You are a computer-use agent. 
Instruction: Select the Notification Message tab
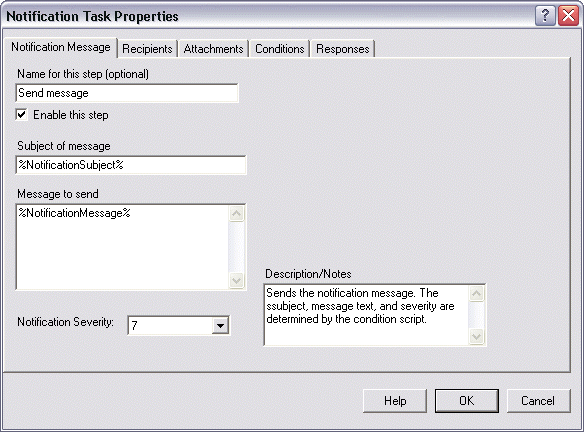pos(61,47)
